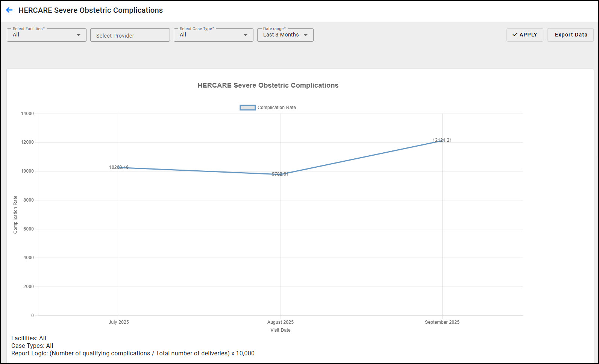
Task: Click the chart title inside the chart card
Action: point(268,85)
